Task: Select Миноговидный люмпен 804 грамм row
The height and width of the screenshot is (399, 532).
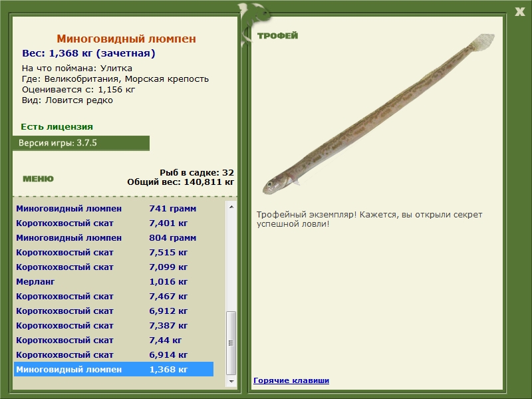Action: tap(114, 238)
